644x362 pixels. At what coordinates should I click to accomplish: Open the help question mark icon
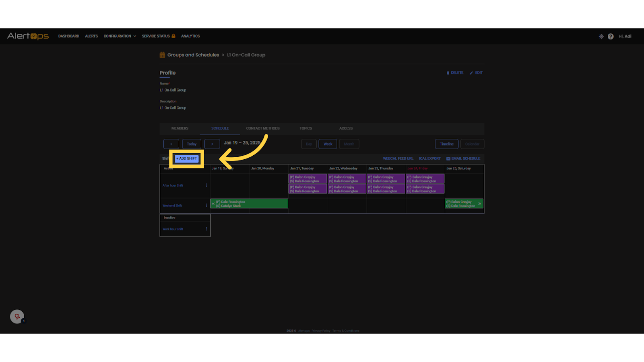pos(611,37)
